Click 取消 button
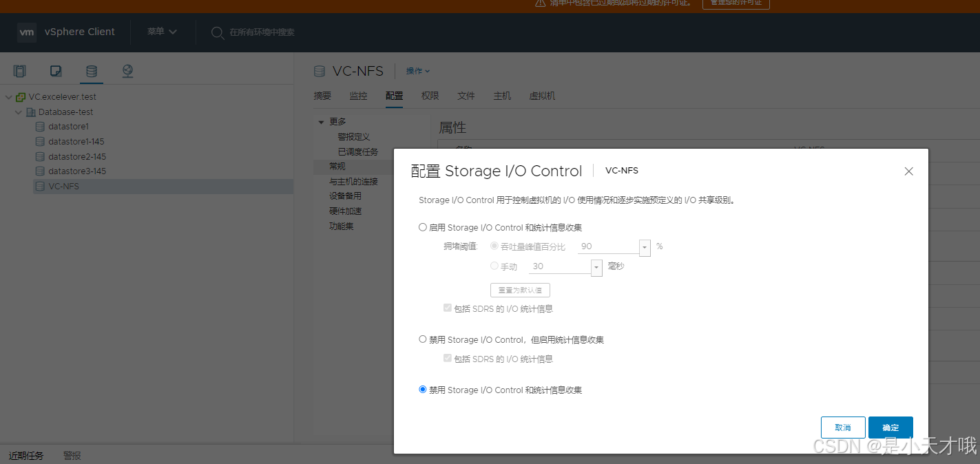 coord(843,428)
